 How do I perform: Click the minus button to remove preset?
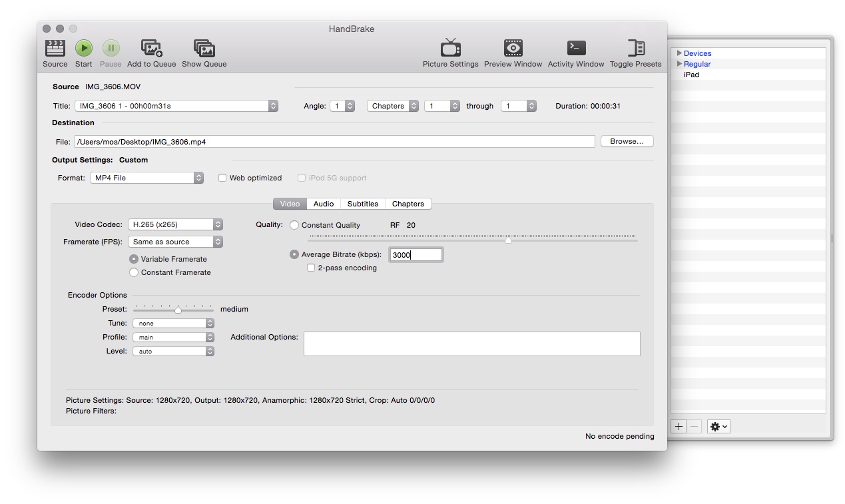click(x=694, y=427)
